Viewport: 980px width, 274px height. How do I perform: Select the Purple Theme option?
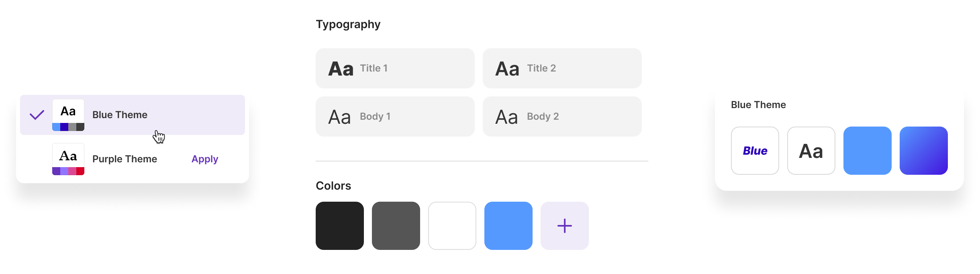click(125, 159)
